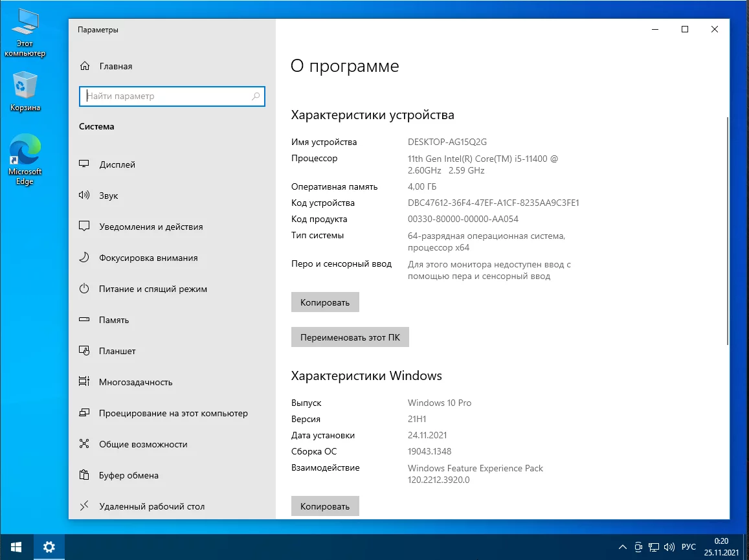Image resolution: width=749 pixels, height=560 pixels.
Task: Open the Память settings page
Action: pyautogui.click(x=114, y=320)
